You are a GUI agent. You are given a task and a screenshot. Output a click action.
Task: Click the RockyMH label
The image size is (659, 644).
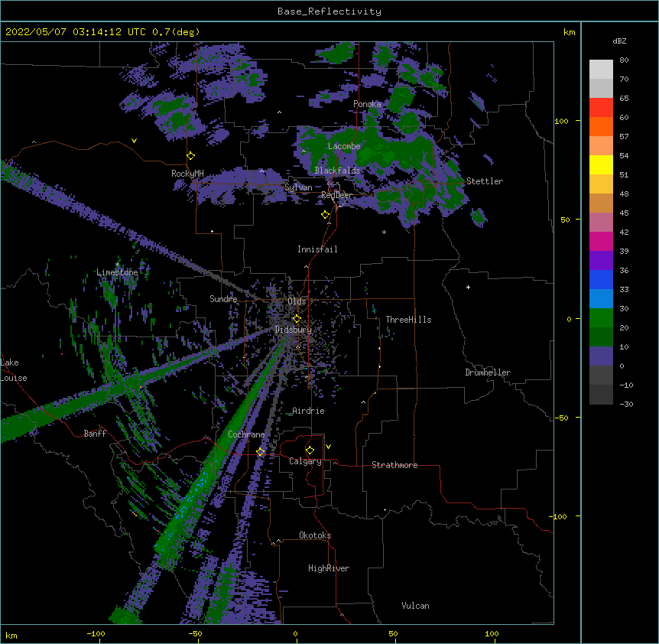187,174
